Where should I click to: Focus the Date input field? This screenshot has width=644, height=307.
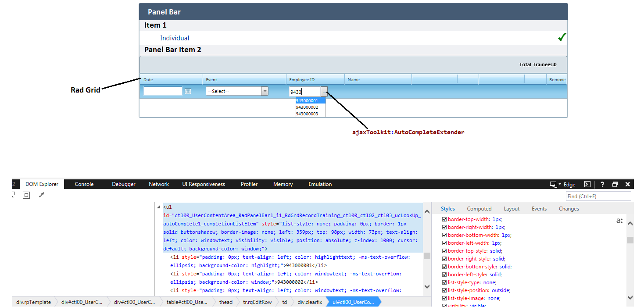(x=163, y=91)
